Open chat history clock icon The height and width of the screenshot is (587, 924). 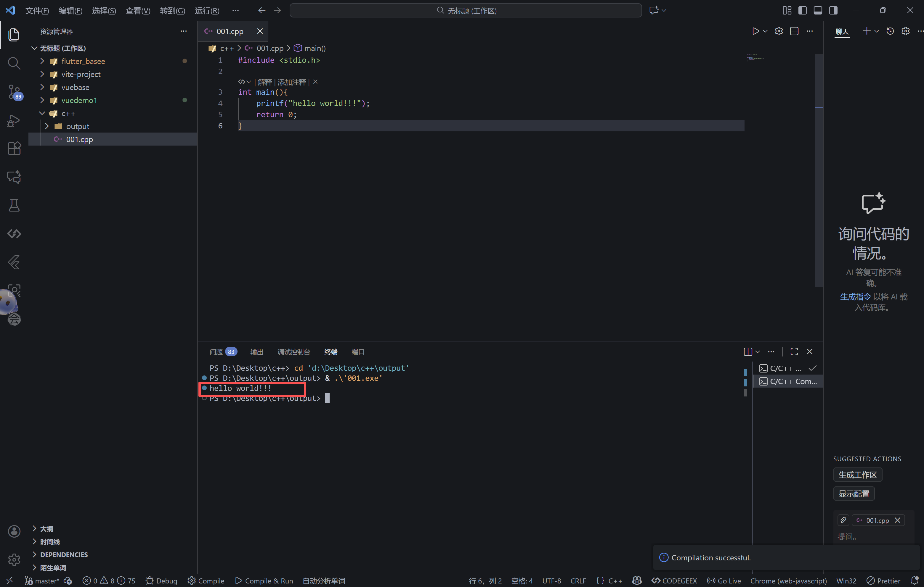click(x=890, y=31)
